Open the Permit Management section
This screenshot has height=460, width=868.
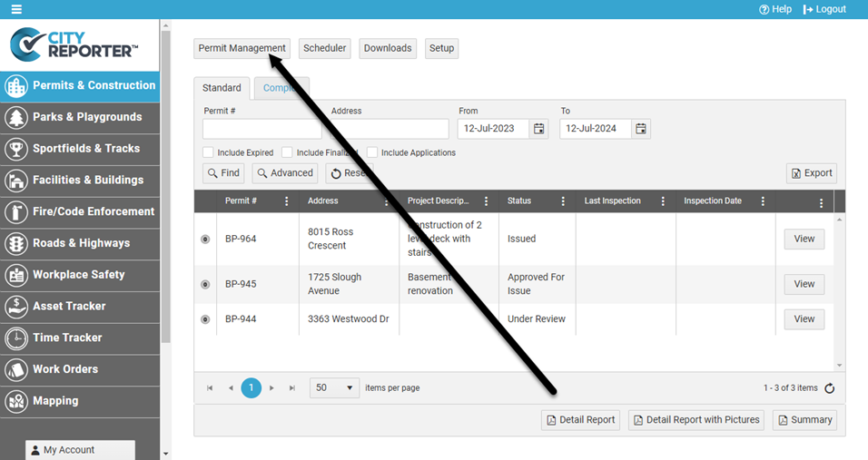[242, 48]
